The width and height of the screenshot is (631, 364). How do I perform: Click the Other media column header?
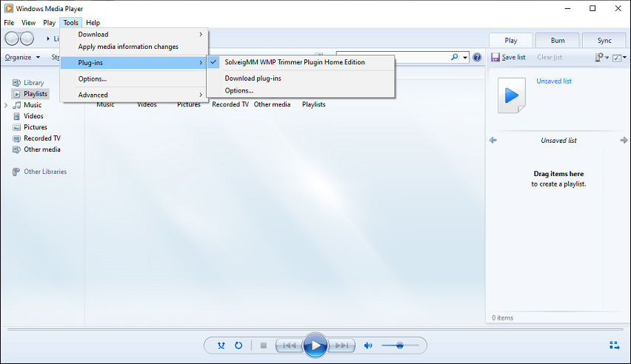point(272,104)
